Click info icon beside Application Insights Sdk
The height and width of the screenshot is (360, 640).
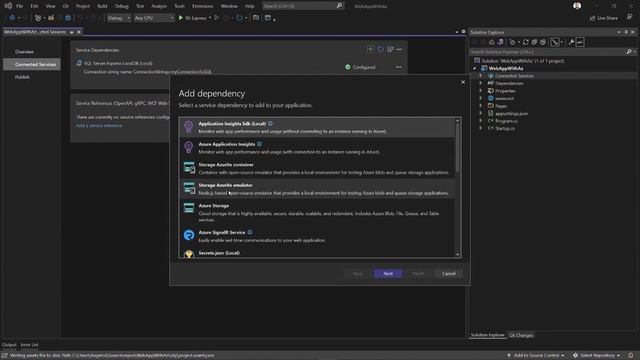pyautogui.click(x=270, y=123)
